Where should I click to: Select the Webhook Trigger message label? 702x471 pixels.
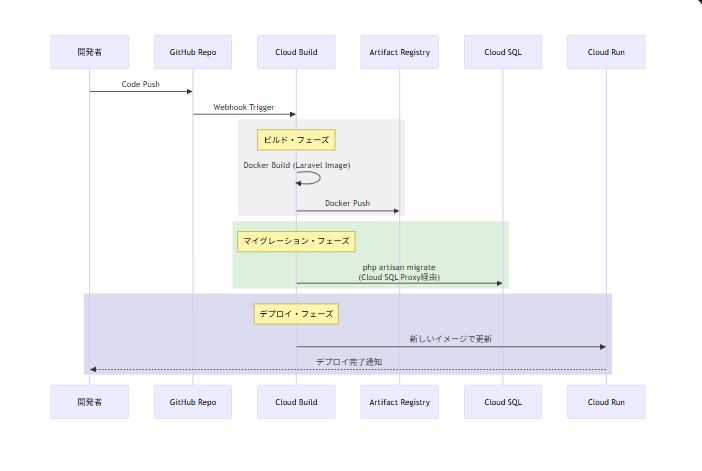tap(244, 107)
